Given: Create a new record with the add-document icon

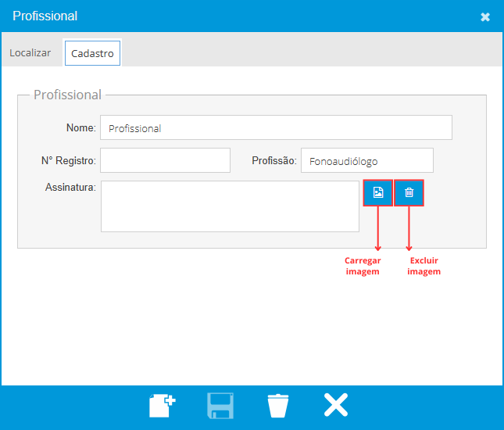Looking at the screenshot, I should click(x=162, y=406).
